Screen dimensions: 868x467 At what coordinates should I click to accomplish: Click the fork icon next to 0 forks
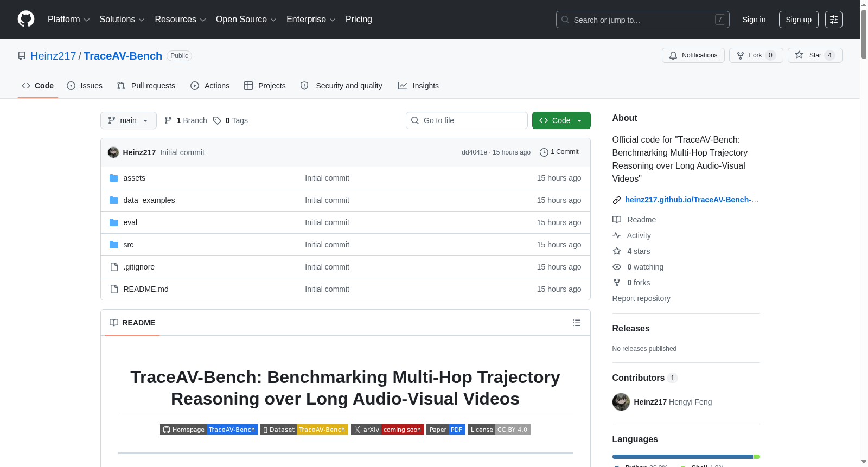point(617,283)
